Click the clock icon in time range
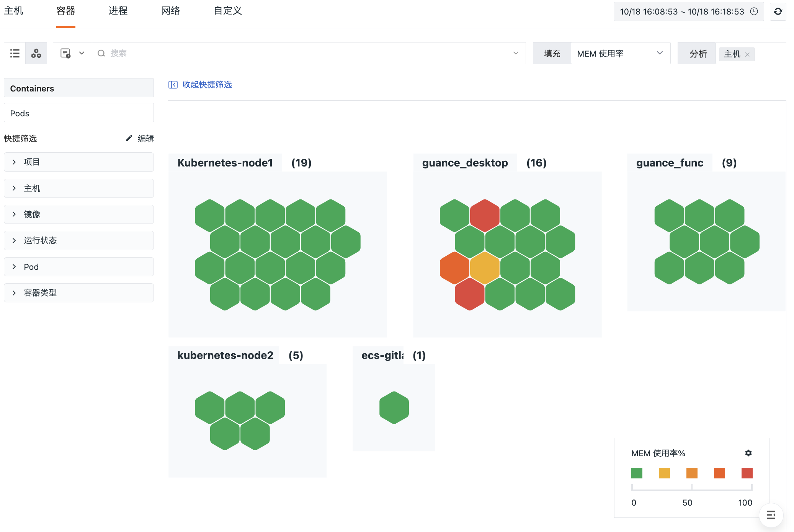 point(754,11)
